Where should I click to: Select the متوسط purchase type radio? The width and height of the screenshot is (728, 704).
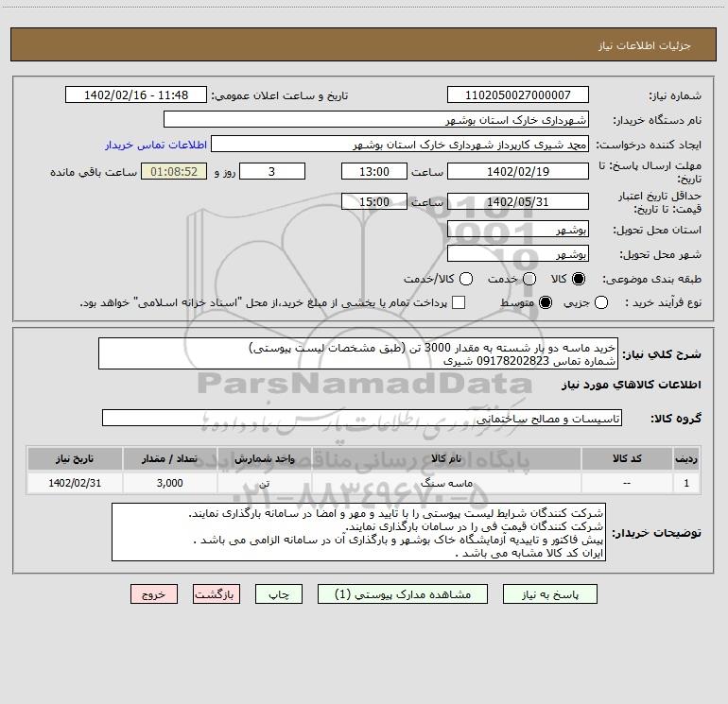tap(546, 302)
